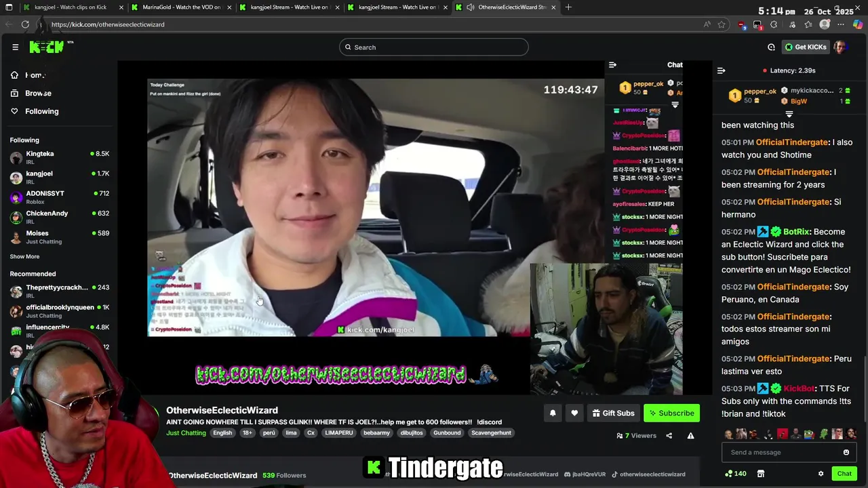Click the 18+ tag

248,433
